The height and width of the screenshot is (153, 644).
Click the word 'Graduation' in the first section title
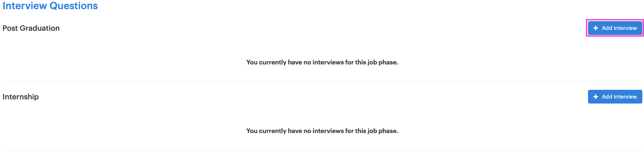click(39, 28)
